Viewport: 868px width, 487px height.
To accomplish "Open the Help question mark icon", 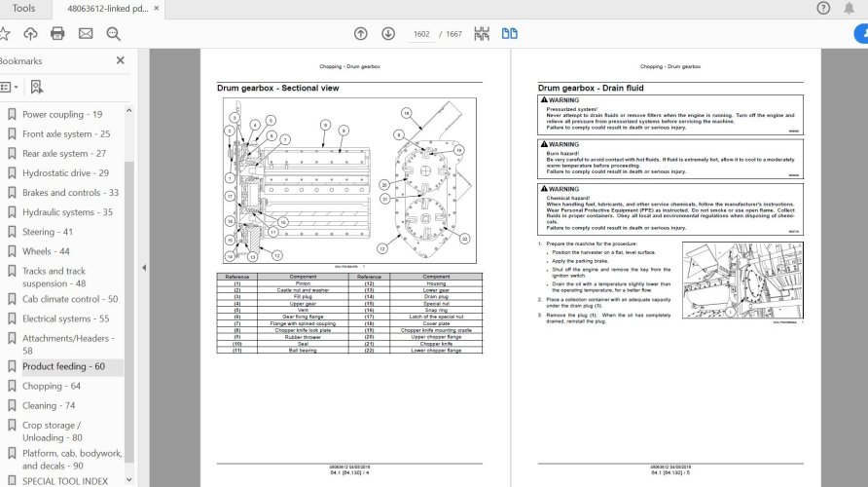I will (x=823, y=9).
